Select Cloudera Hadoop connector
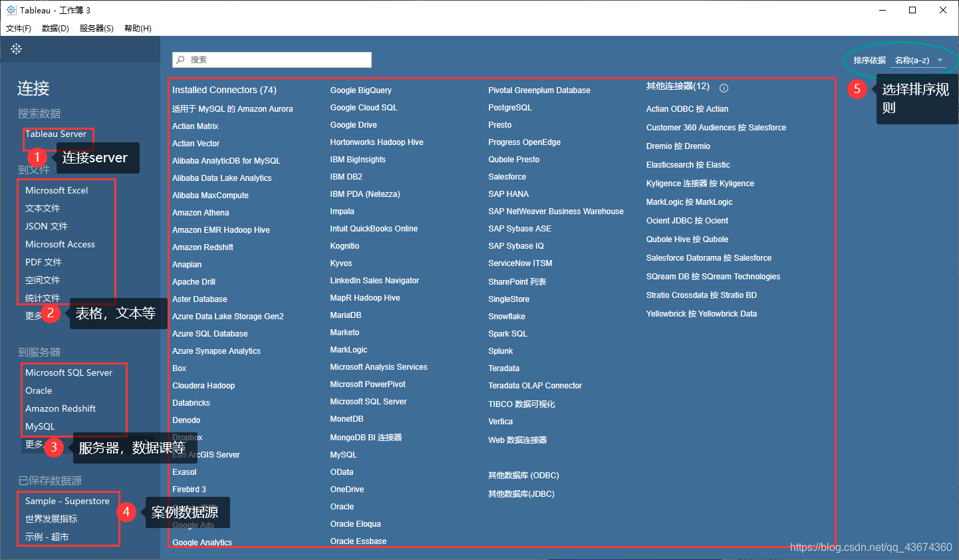Image resolution: width=959 pixels, height=560 pixels. click(204, 386)
